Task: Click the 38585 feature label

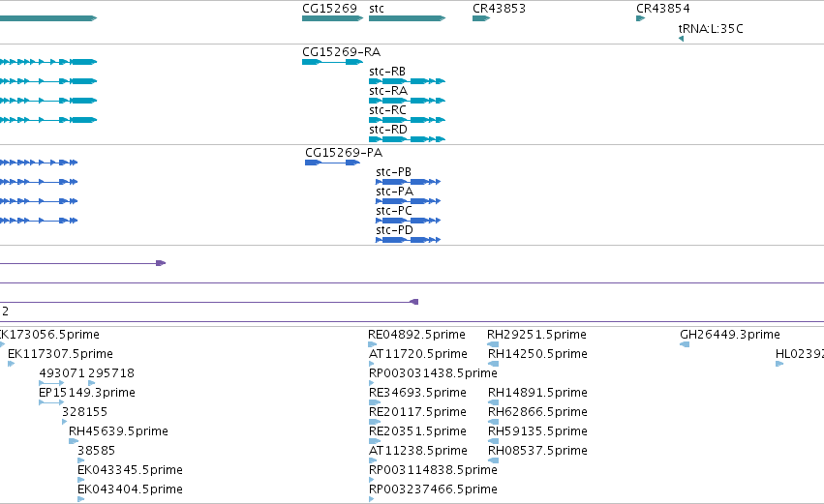Action: [x=96, y=451]
